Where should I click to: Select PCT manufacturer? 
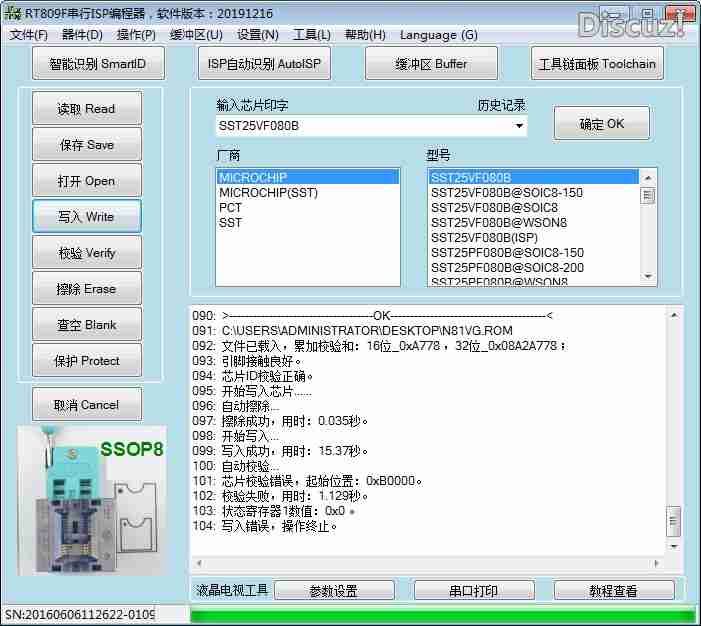click(308, 207)
